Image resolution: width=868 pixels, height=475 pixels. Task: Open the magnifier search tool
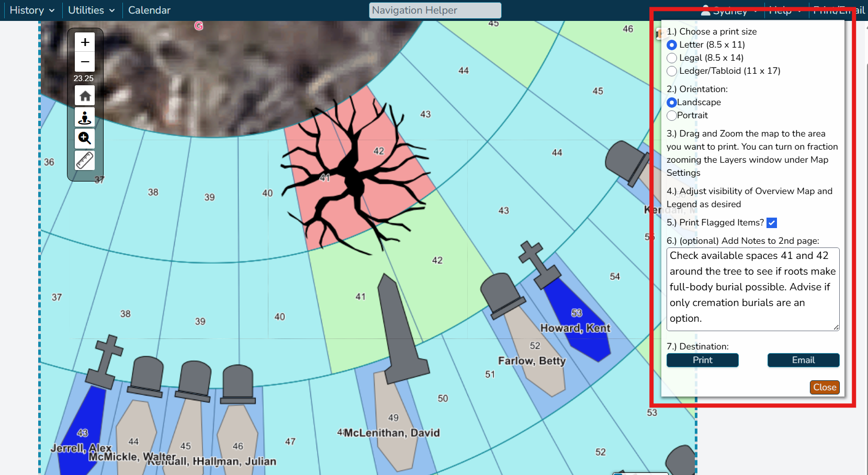tap(85, 139)
